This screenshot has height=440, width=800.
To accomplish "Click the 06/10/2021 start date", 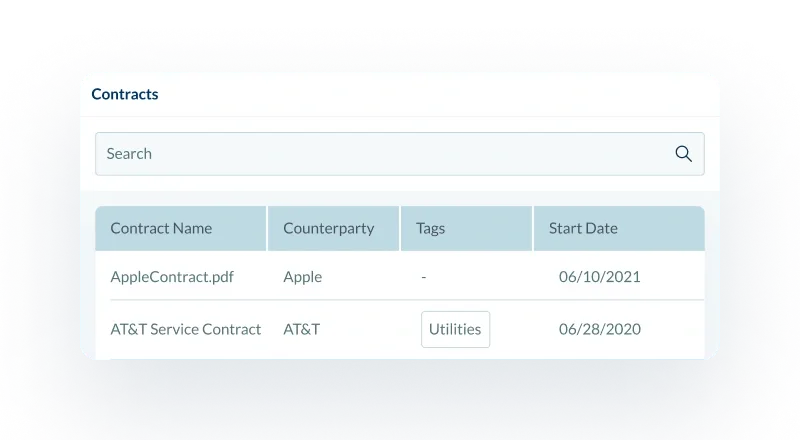I will (x=599, y=277).
